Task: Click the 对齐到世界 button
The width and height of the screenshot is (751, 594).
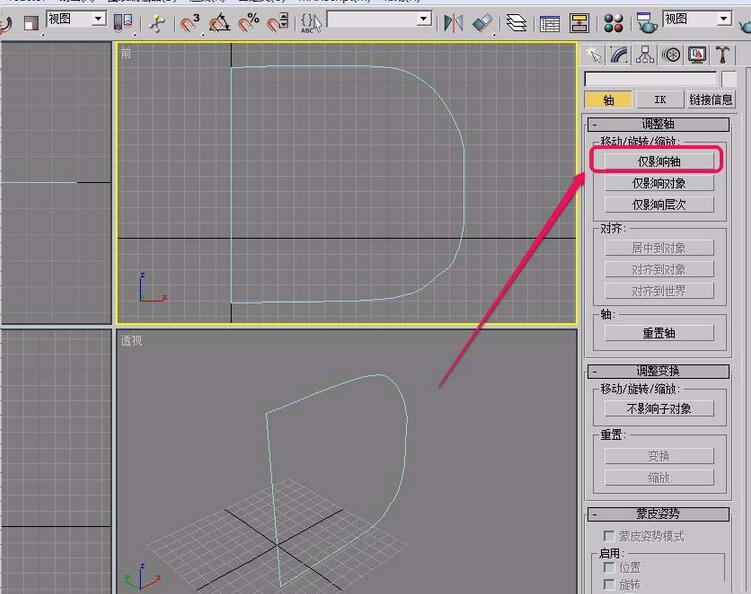Action: click(659, 291)
